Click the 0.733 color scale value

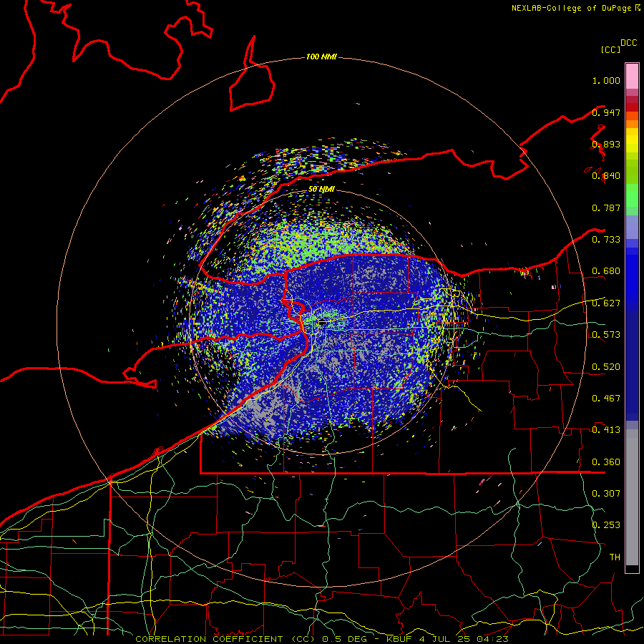[x=606, y=240]
